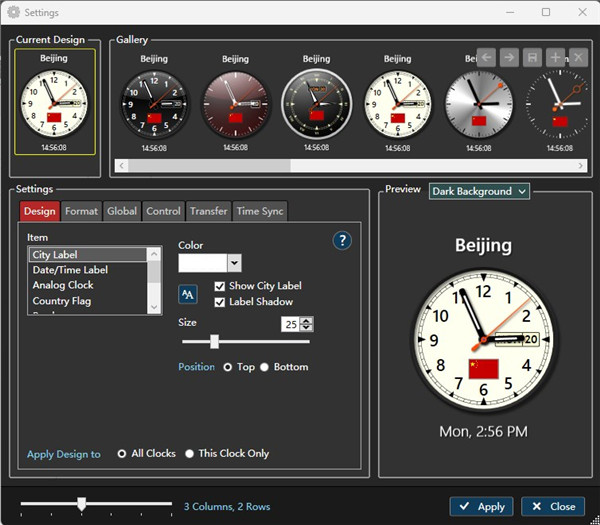Screen dimensions: 600x525
Task: Expand the Dark Background preview dropdown
Action: coord(479,191)
